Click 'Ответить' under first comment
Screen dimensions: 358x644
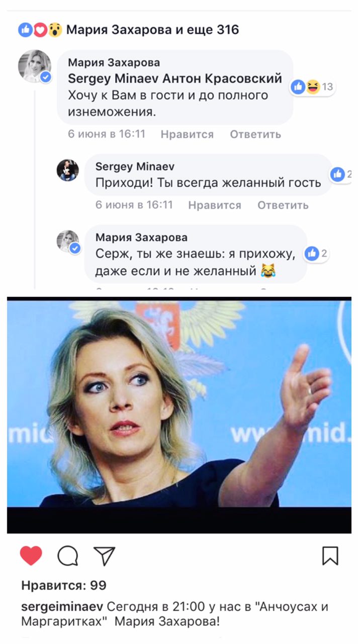(x=255, y=134)
